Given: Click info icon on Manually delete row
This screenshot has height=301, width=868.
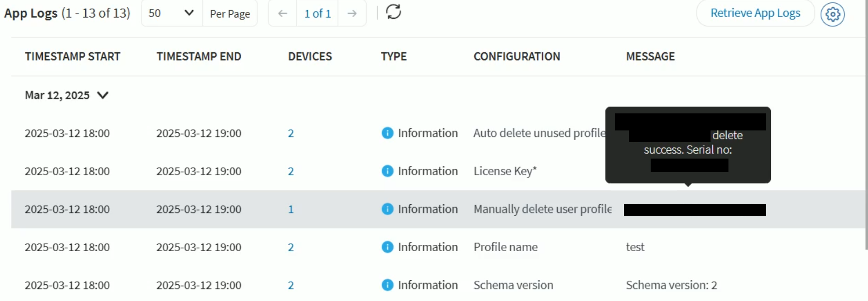Looking at the screenshot, I should coord(387,209).
